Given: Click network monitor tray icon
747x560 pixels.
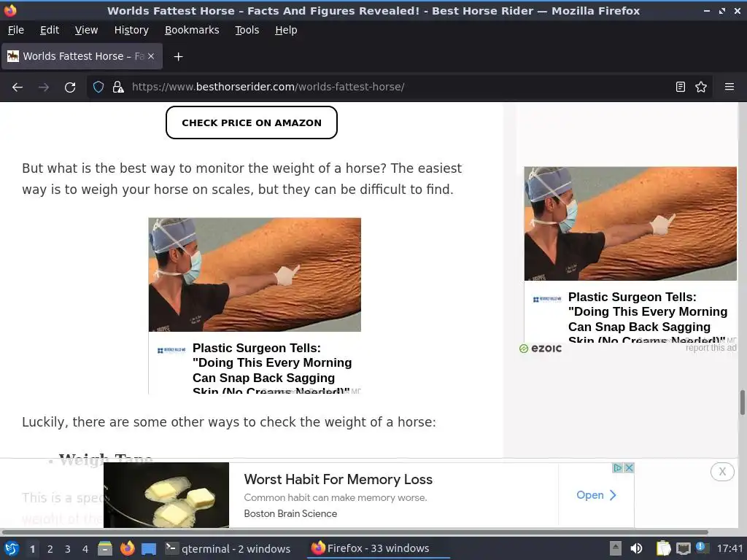Looking at the screenshot, I should tap(683, 548).
